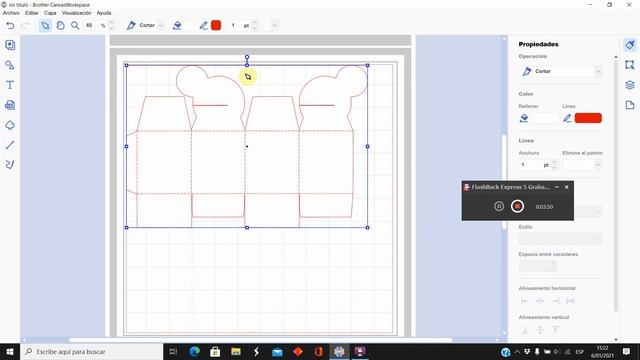The image size is (640, 360).
Task: Click the horizontal canvas scrollbar
Action: (x=260, y=340)
